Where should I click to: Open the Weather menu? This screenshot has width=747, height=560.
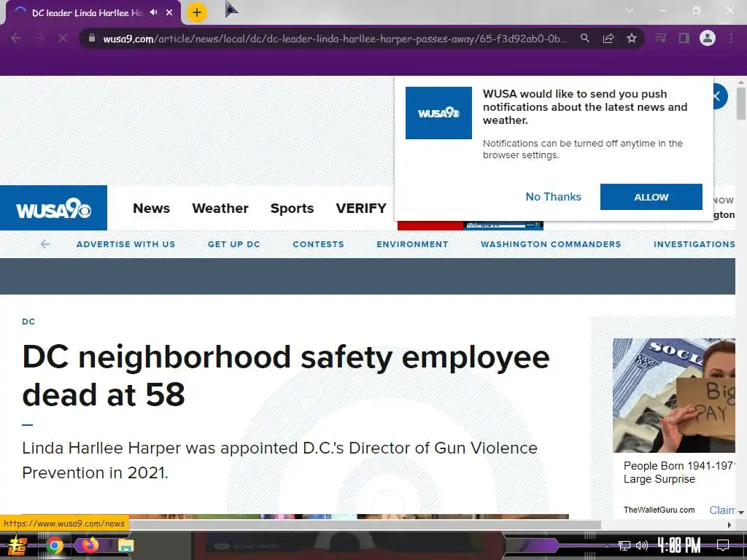(x=220, y=208)
